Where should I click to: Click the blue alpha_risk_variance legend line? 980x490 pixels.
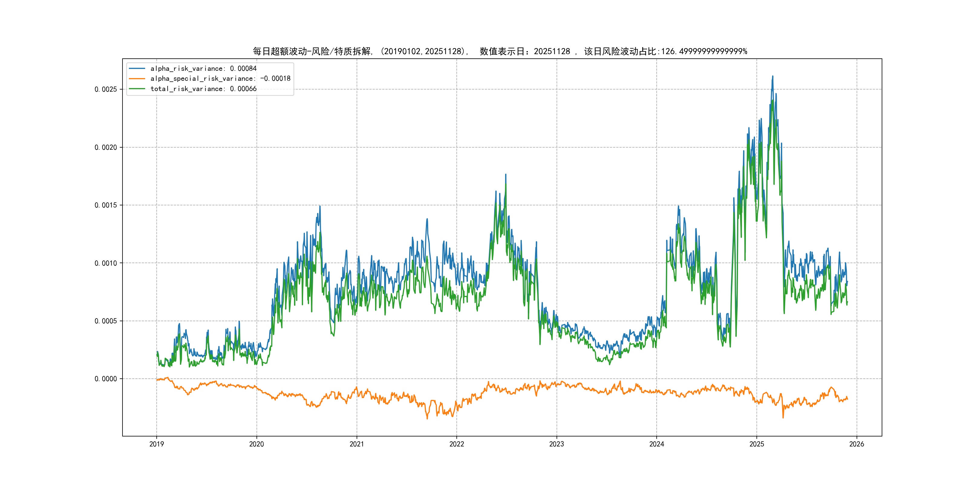tap(137, 68)
